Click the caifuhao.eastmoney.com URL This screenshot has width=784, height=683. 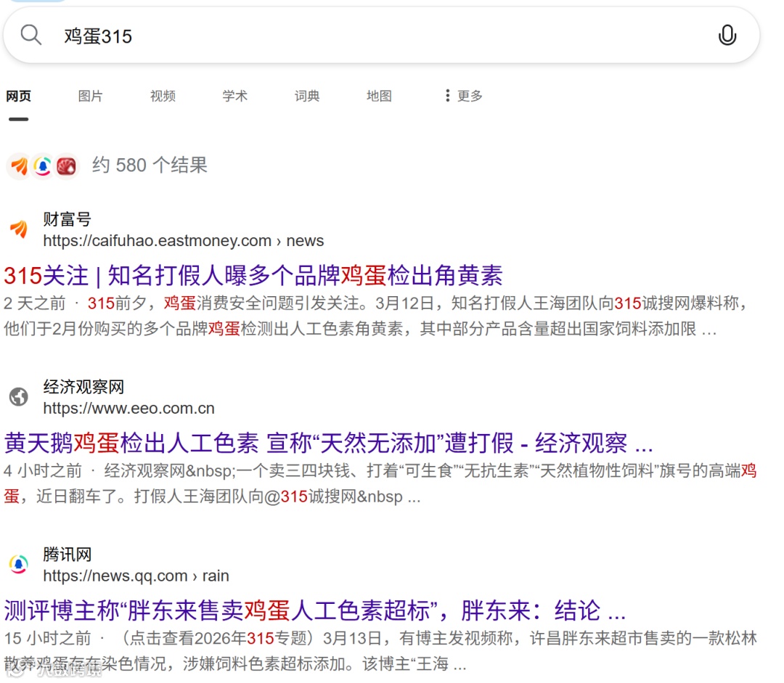(184, 241)
